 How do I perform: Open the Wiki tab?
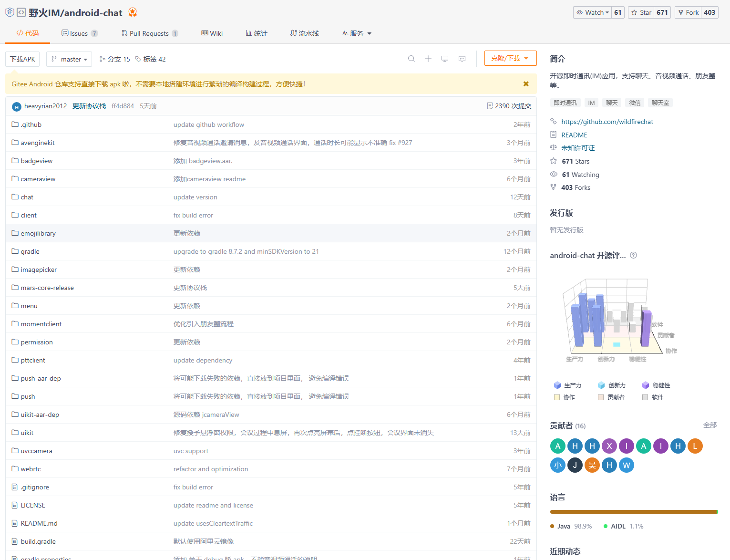point(212,33)
